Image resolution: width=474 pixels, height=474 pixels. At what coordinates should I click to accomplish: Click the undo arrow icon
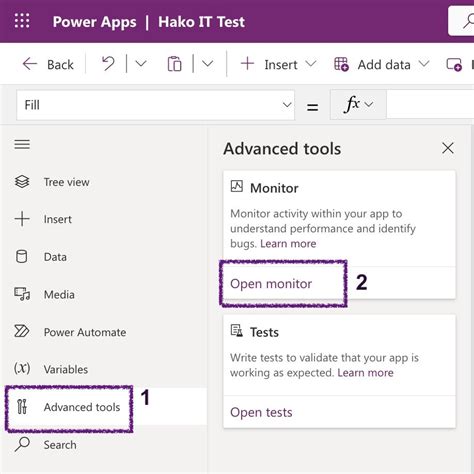[x=108, y=64]
